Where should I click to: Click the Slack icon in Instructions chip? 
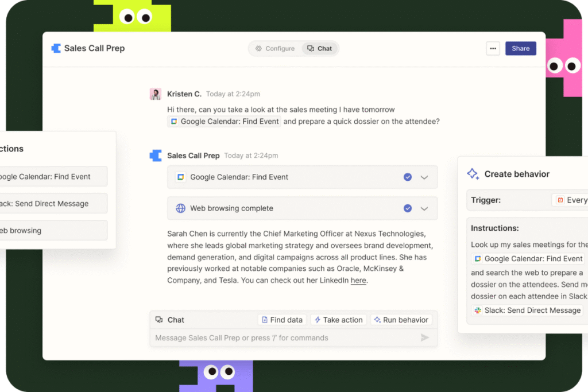click(x=478, y=311)
